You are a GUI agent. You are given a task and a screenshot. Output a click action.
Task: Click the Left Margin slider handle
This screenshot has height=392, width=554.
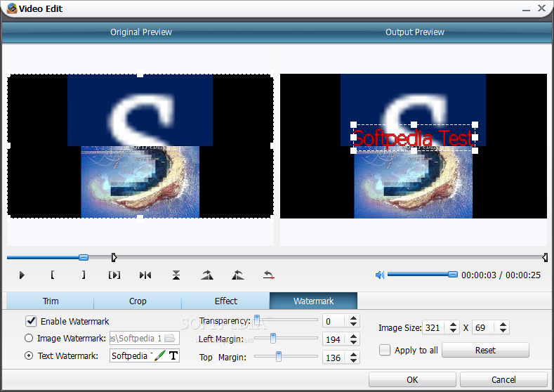tap(273, 339)
